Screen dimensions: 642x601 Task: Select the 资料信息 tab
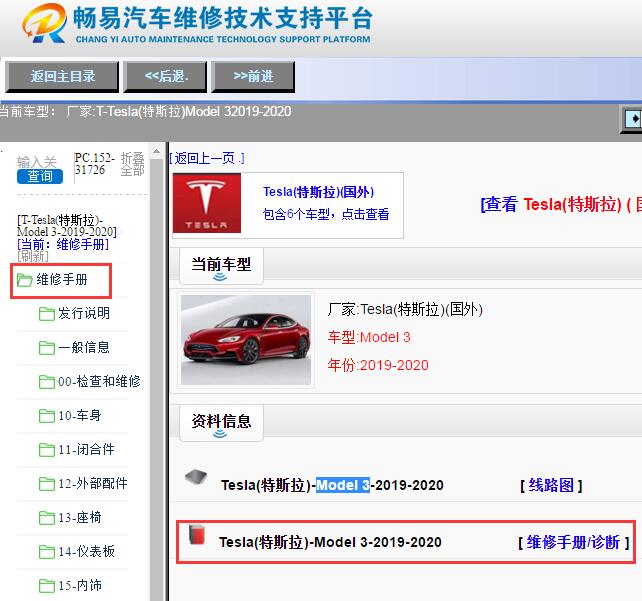click(x=221, y=423)
